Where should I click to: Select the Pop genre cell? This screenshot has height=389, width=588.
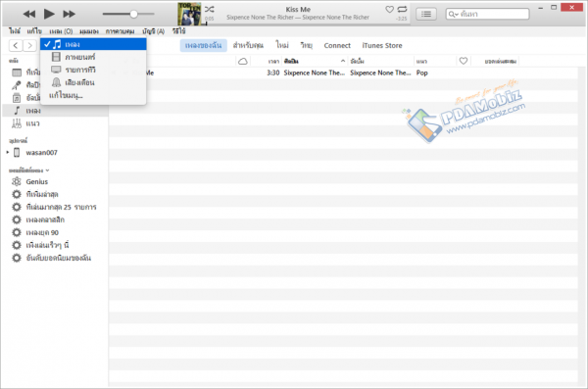tap(421, 73)
